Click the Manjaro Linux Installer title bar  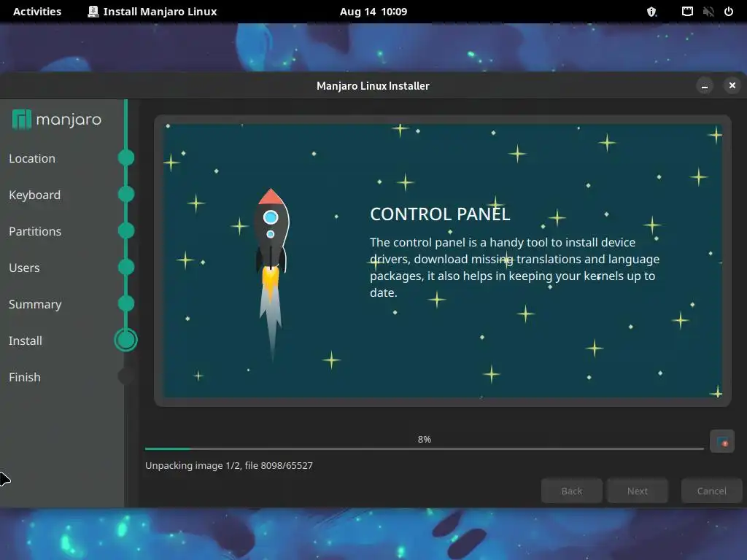373,86
